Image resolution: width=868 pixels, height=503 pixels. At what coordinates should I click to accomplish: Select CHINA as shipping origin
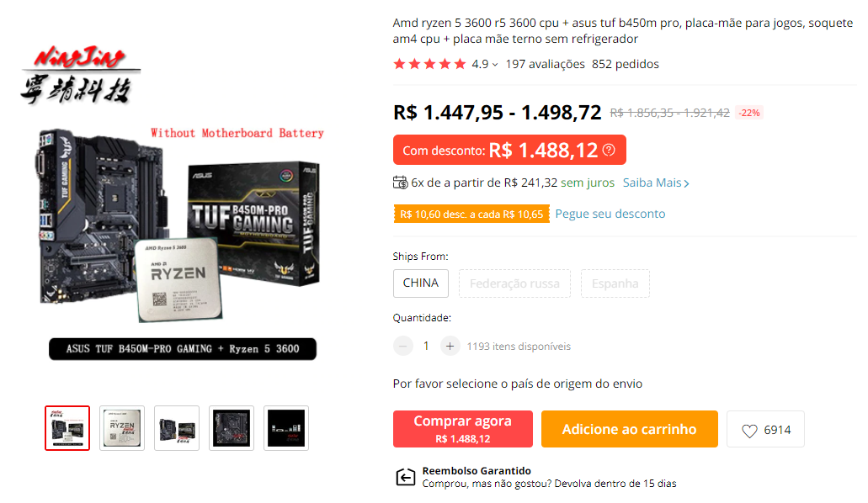click(x=421, y=283)
